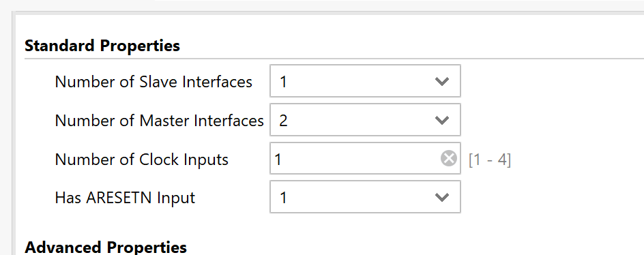Select the Slave Interfaces combo box value 1

(283, 82)
